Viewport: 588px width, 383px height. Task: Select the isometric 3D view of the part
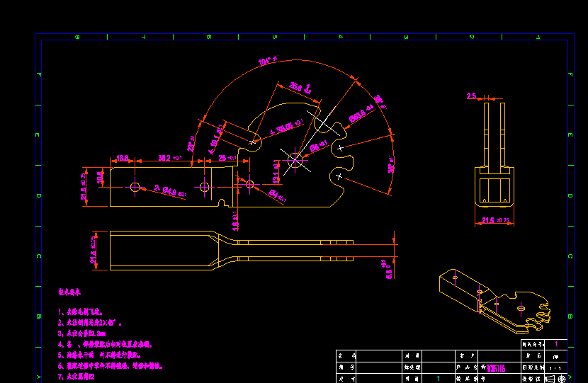(494, 301)
